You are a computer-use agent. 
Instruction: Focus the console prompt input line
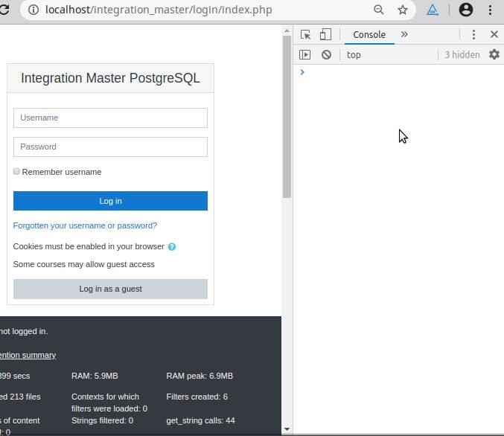(x=402, y=72)
